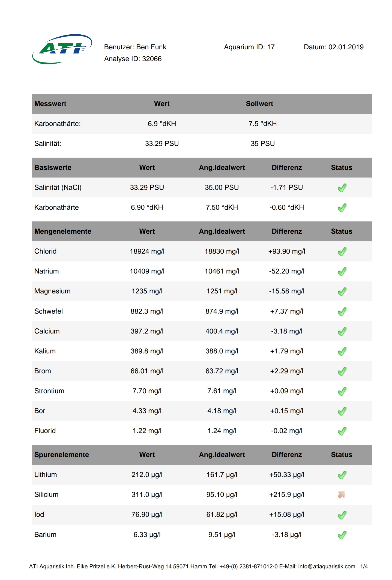Screen dimensions: 392x580
Task: Click the Strontium status checkmark
Action: point(342,391)
